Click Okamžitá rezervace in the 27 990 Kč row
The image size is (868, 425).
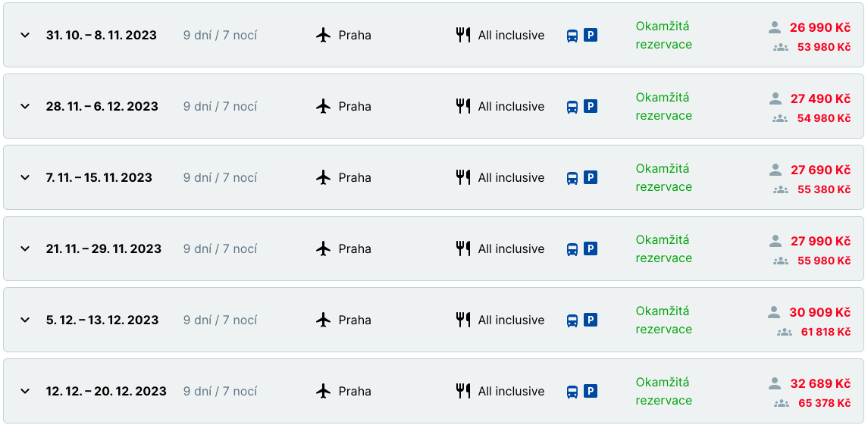pos(663,248)
